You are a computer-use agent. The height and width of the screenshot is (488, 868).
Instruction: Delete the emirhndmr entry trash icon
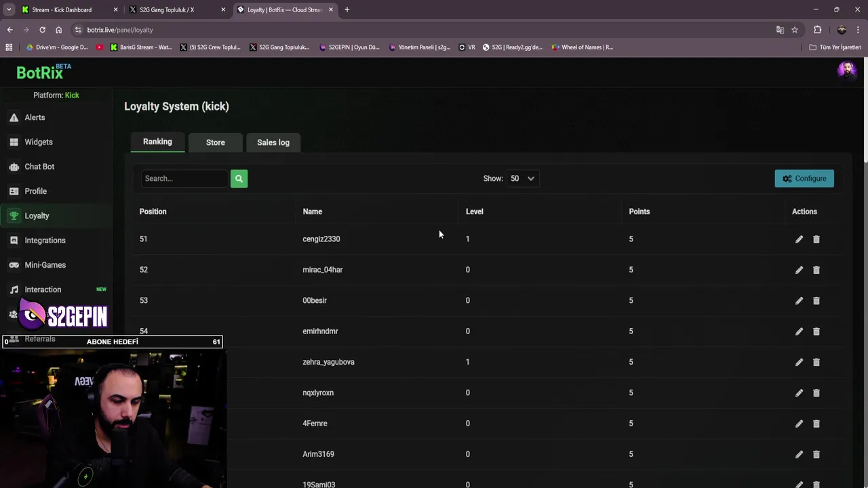point(816,331)
